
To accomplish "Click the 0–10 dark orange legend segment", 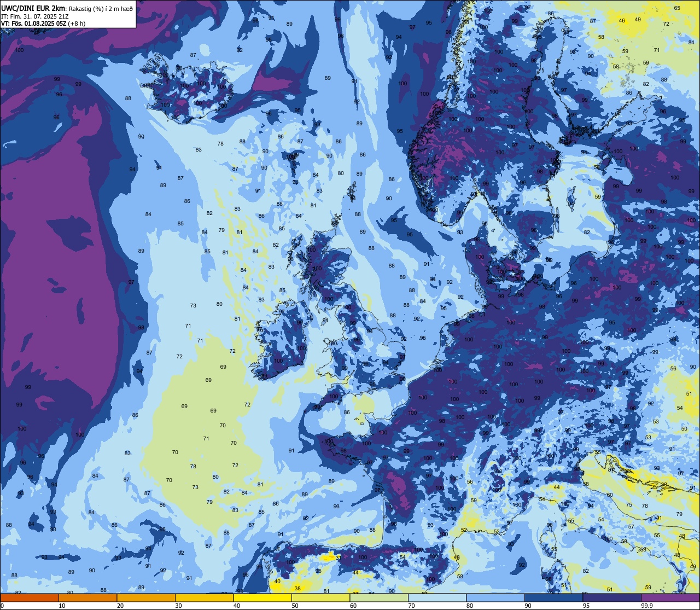I will click(x=30, y=597).
